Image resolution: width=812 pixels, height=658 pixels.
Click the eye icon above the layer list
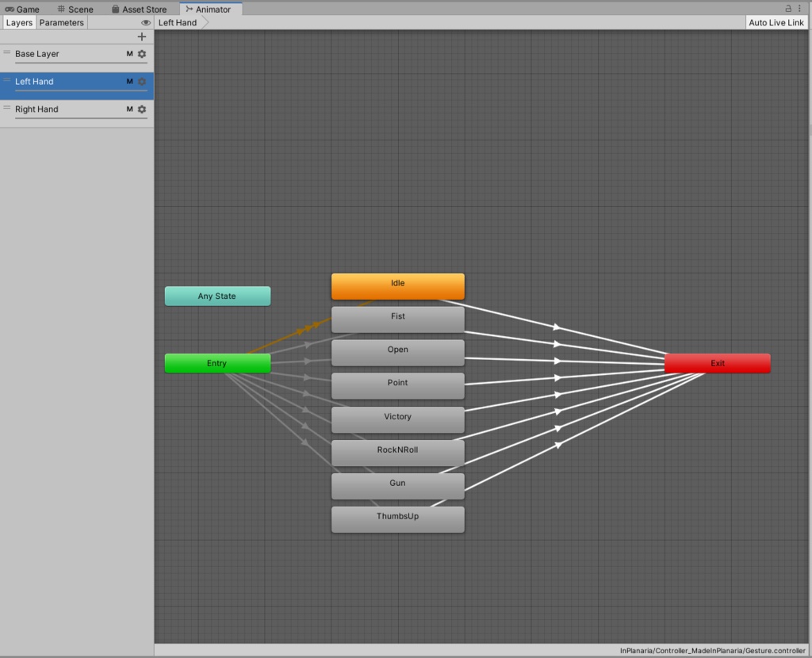pyautogui.click(x=145, y=22)
